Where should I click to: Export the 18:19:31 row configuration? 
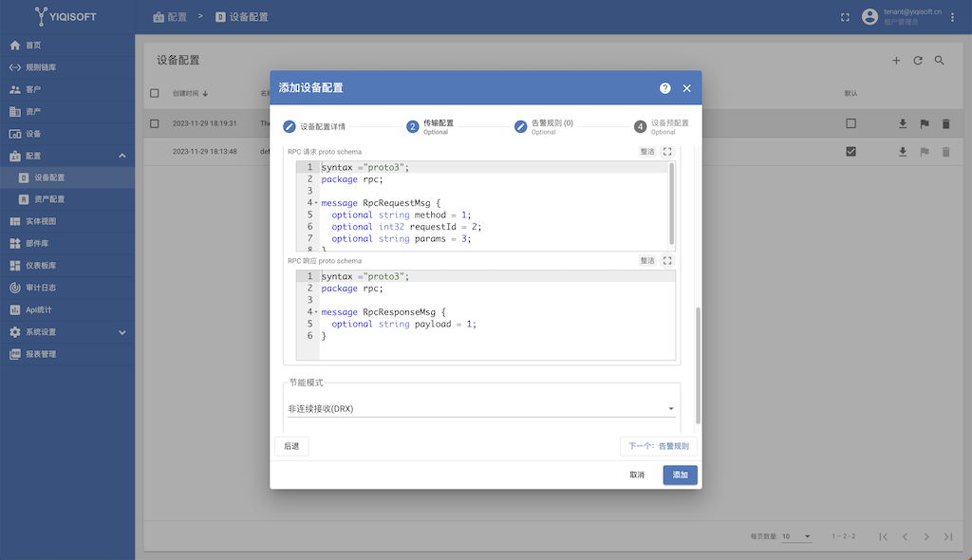point(903,123)
